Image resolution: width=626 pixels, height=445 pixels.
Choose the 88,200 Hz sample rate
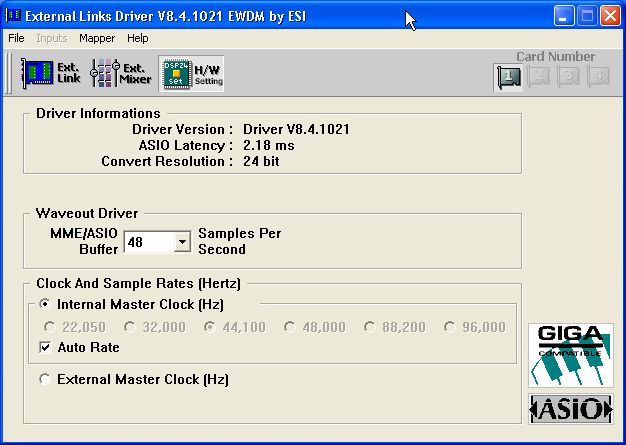[394, 327]
